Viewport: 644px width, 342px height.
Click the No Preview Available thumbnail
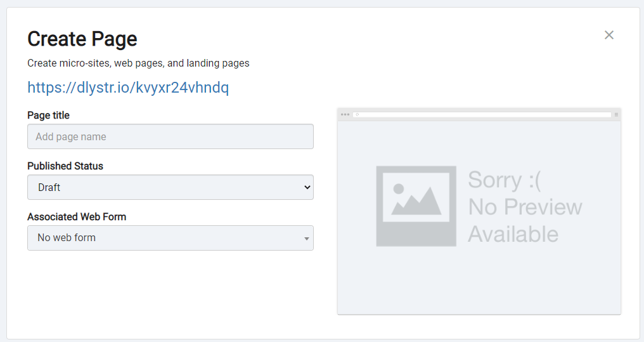[479, 211]
